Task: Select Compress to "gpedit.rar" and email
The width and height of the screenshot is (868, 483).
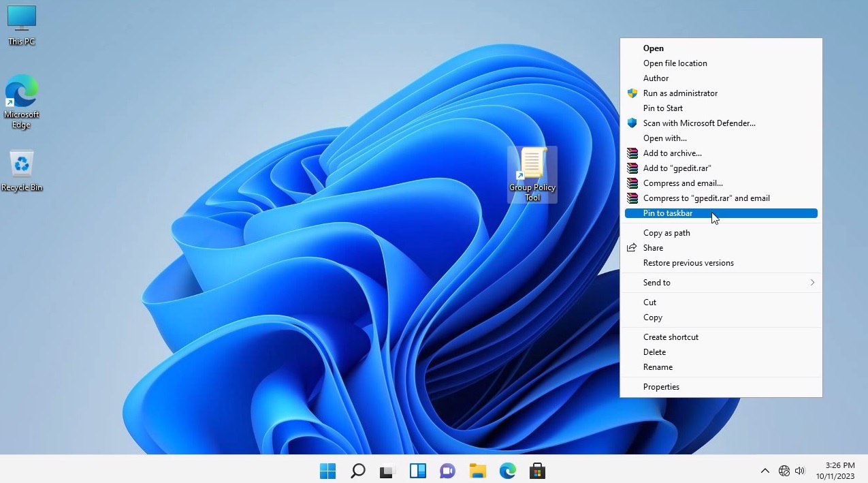Action: (x=721, y=198)
